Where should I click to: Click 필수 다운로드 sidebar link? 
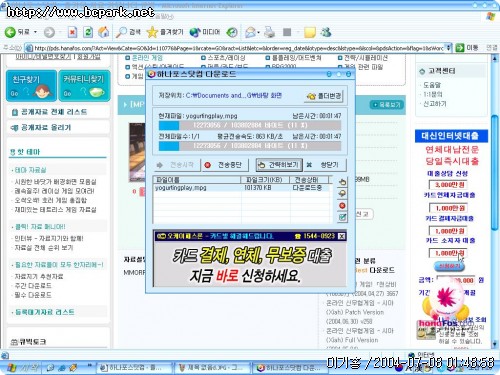[33, 295]
